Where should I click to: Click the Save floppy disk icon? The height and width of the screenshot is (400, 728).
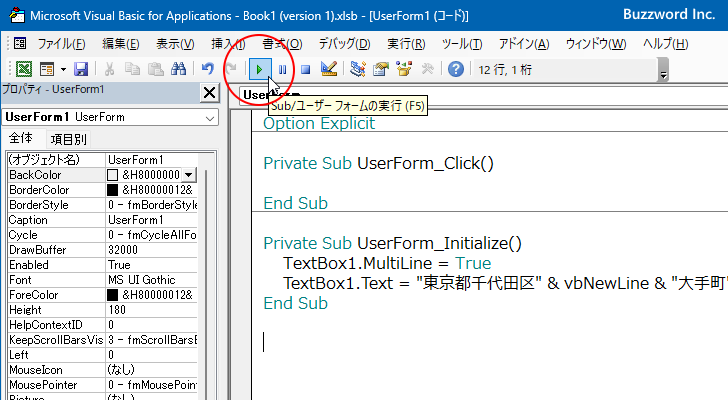81,69
